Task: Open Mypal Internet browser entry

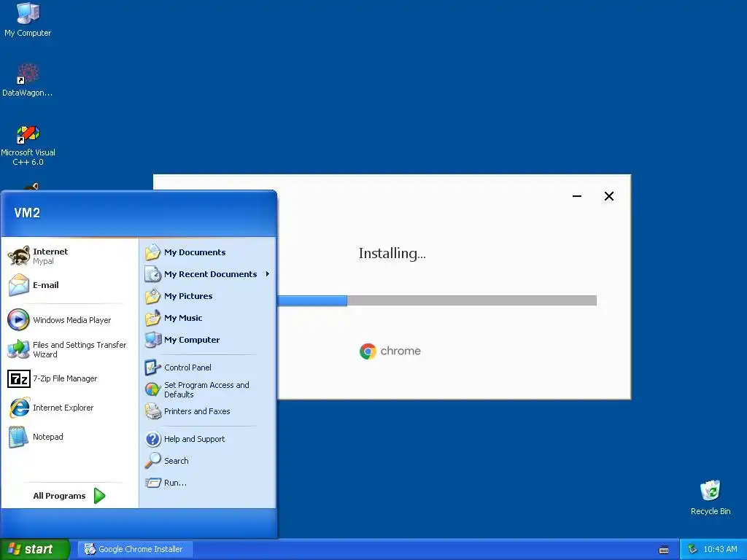Action: click(x=69, y=256)
